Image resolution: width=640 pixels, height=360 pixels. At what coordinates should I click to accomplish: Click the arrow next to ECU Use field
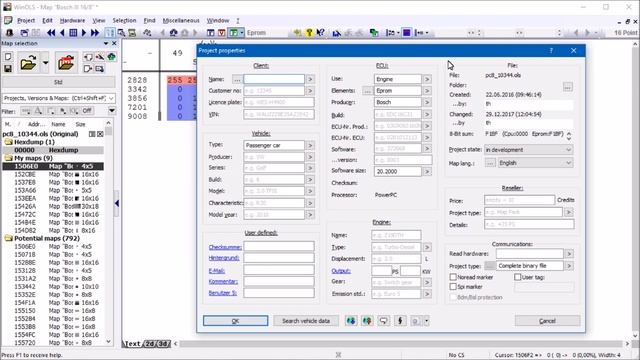pos(427,79)
